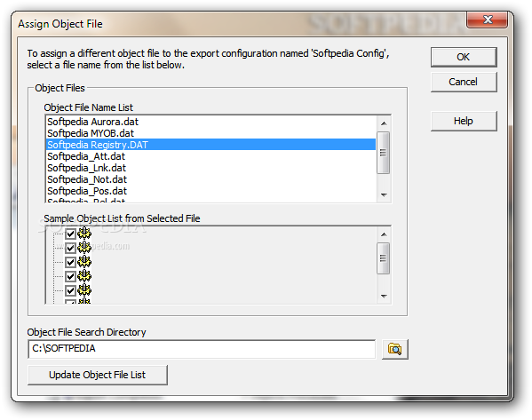Cancel the Assign Object File dialog

(464, 82)
